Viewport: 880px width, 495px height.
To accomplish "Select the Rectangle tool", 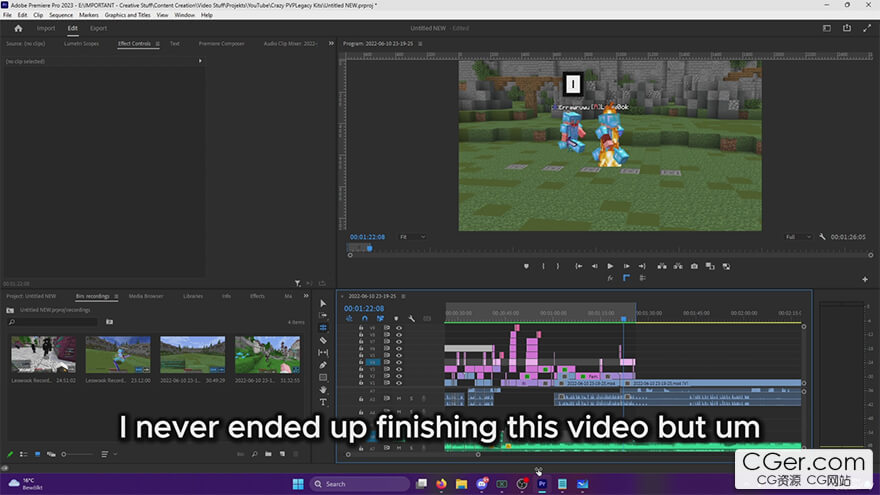I will 323,377.
